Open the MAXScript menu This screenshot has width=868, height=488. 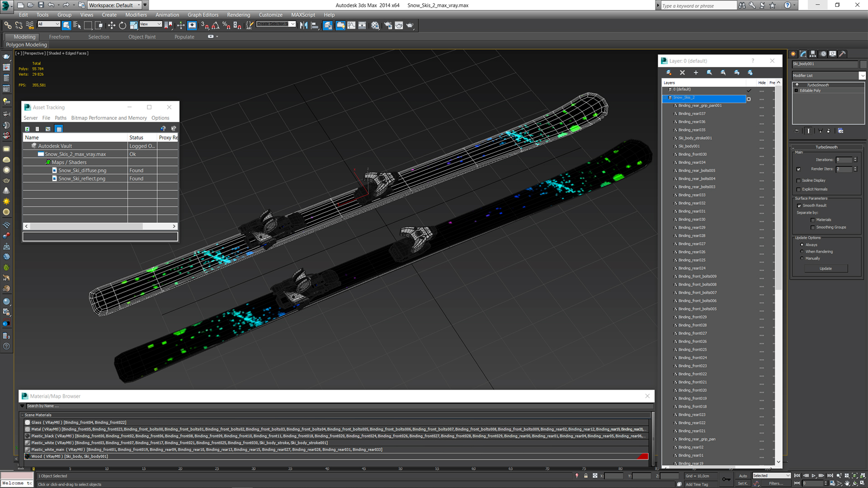(x=303, y=15)
